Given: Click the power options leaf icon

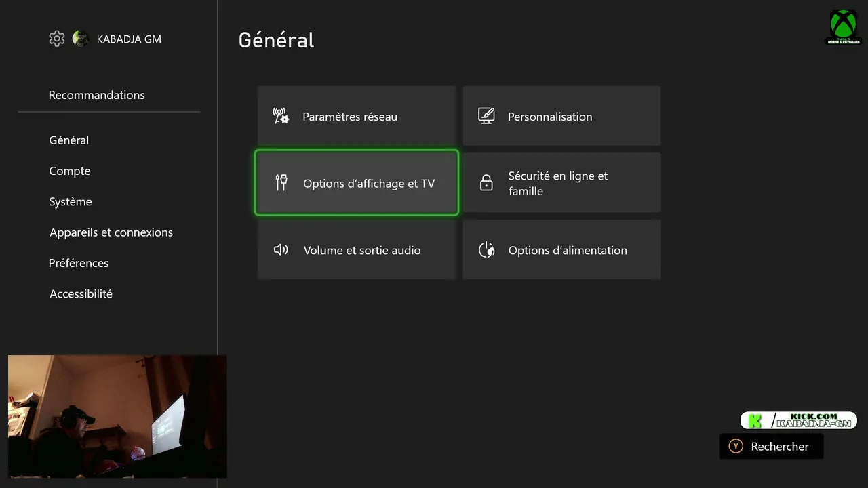Looking at the screenshot, I should [486, 250].
